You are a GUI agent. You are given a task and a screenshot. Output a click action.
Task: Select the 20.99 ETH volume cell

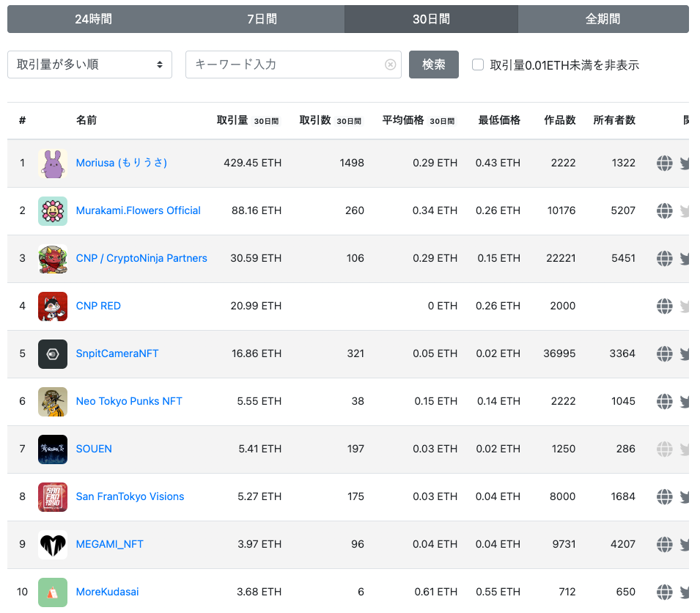click(256, 306)
